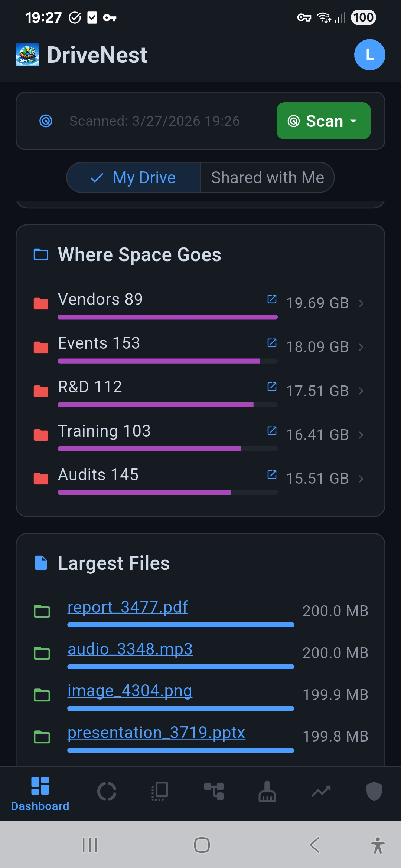Click the Vendors 89 purple usage bar

click(168, 317)
